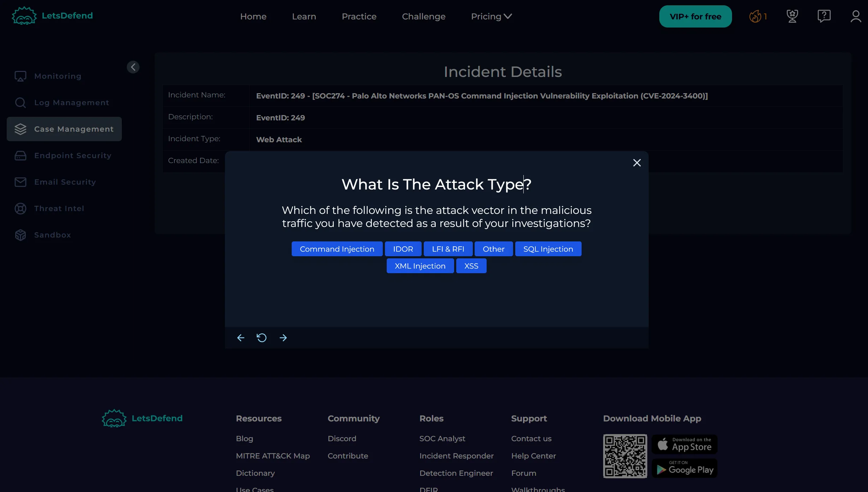Click the restart playbook icon
The image size is (868, 492).
pos(261,338)
